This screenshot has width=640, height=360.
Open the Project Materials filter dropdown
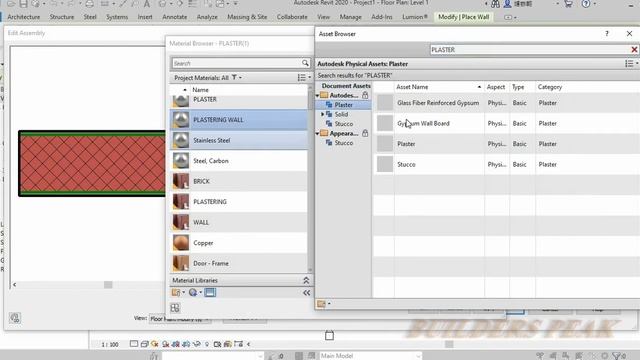coord(237,78)
